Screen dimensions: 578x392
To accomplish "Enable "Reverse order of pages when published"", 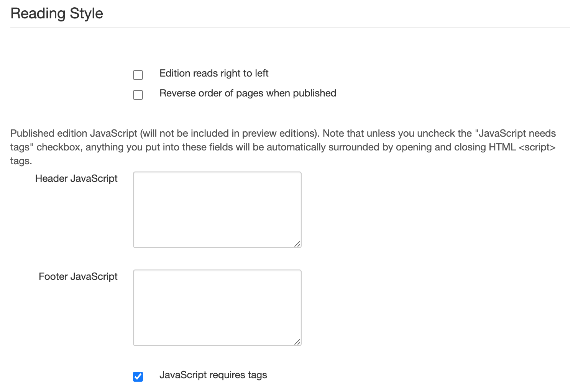I will tap(138, 95).
